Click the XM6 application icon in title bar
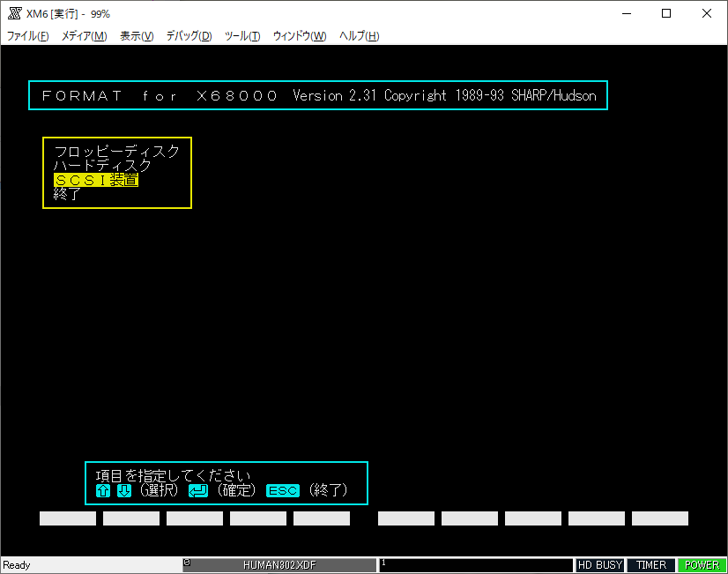The image size is (728, 574). click(14, 13)
